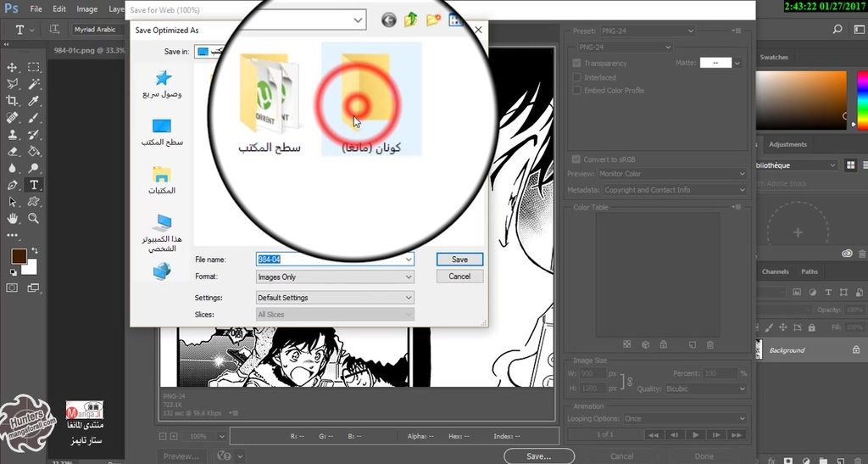Switch to the Channels tab
The height and width of the screenshot is (464, 868).
coord(775,271)
